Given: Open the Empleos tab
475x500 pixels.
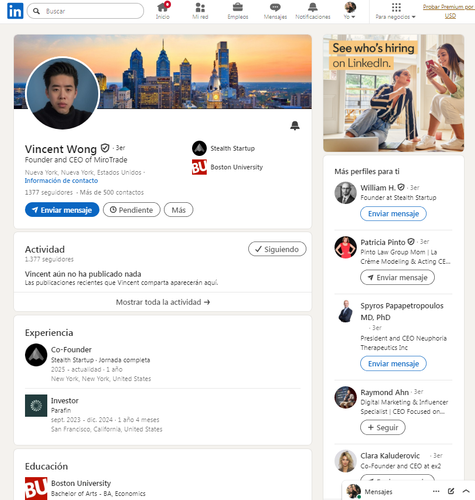Looking at the screenshot, I should 238,11.
